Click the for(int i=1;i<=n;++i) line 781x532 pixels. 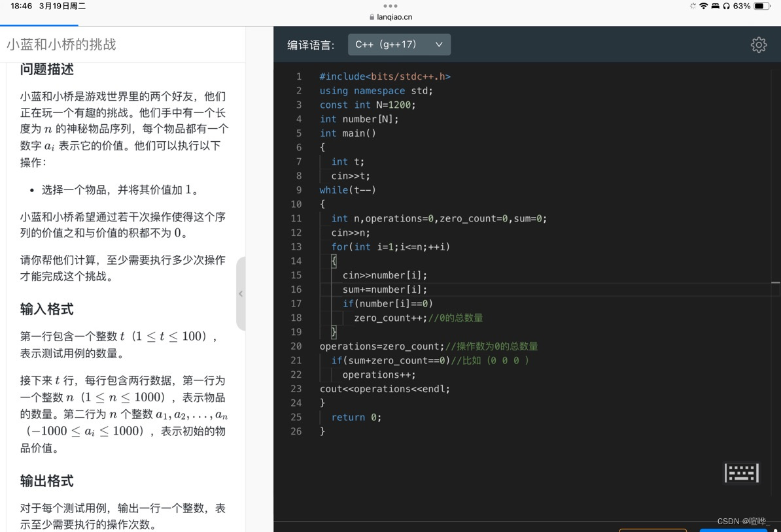[x=390, y=247]
